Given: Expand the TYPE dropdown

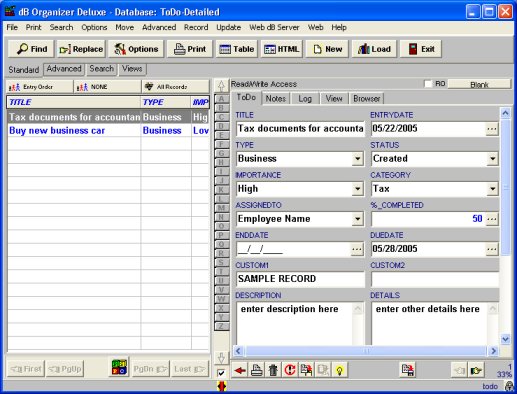Looking at the screenshot, I should coord(357,159).
